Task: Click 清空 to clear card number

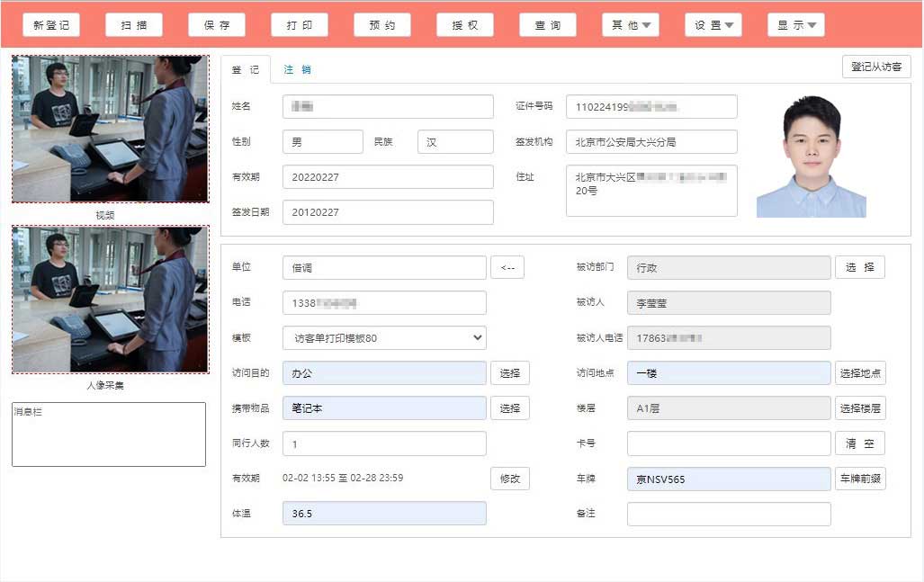Action: coord(860,443)
